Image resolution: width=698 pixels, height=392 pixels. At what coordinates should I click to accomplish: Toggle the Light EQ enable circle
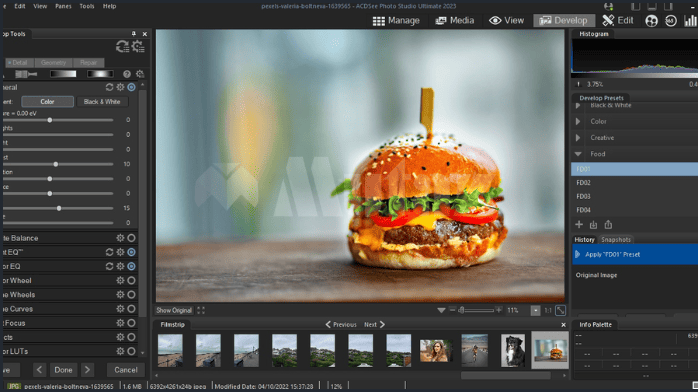click(x=131, y=252)
